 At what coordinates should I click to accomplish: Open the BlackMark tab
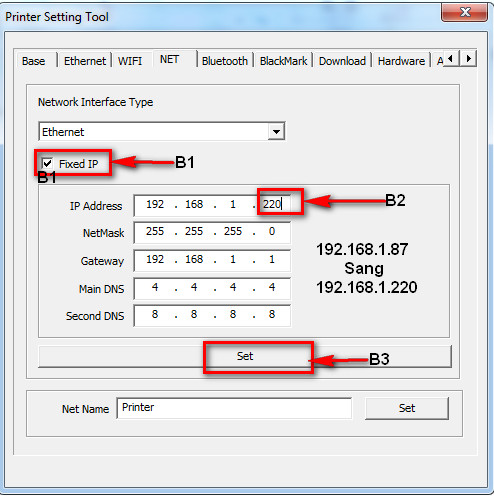pyautogui.click(x=283, y=61)
